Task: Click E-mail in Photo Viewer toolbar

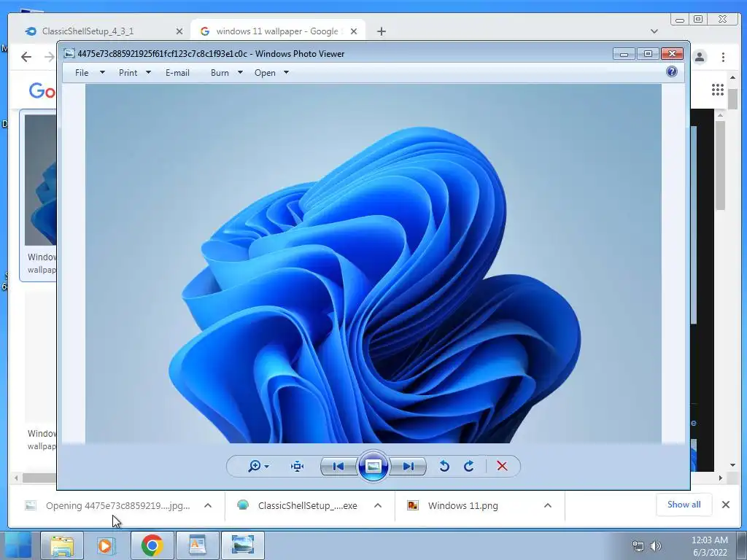Action: 177,73
